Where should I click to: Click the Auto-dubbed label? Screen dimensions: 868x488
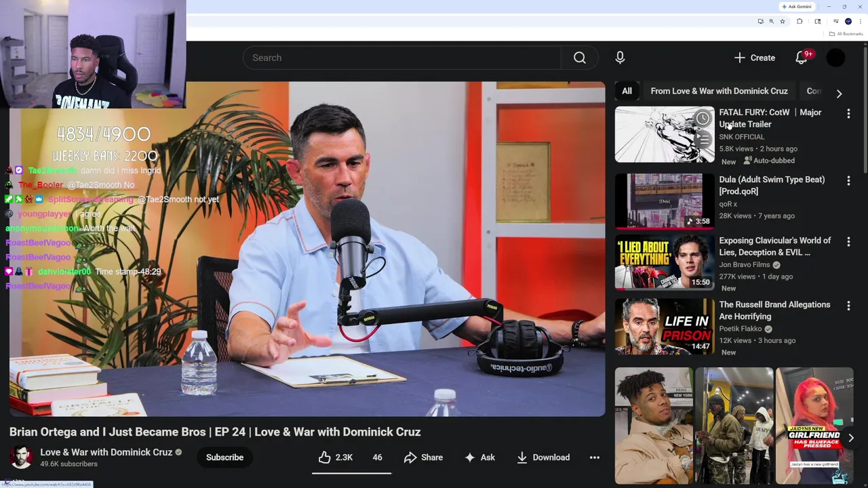(x=769, y=161)
